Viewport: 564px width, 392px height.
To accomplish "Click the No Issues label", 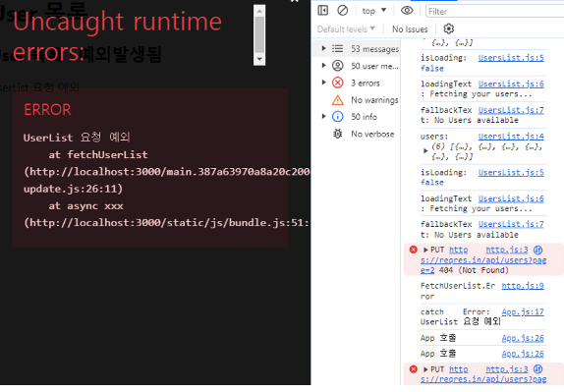I will coord(410,28).
